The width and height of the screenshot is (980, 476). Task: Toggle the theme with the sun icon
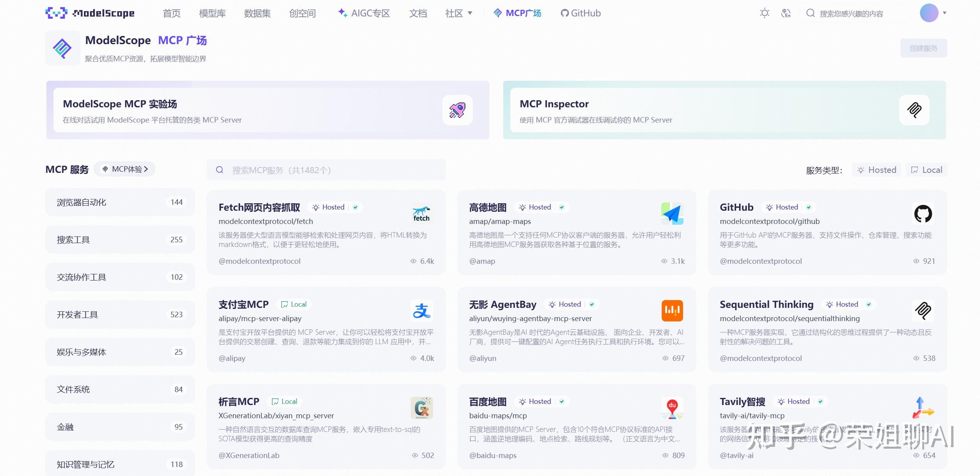[765, 13]
